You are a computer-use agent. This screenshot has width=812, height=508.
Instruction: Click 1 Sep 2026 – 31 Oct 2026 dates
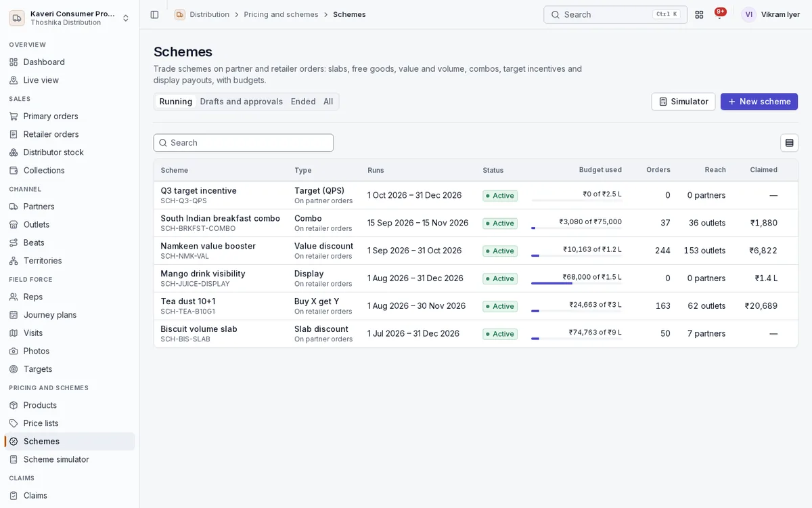pyautogui.click(x=415, y=251)
